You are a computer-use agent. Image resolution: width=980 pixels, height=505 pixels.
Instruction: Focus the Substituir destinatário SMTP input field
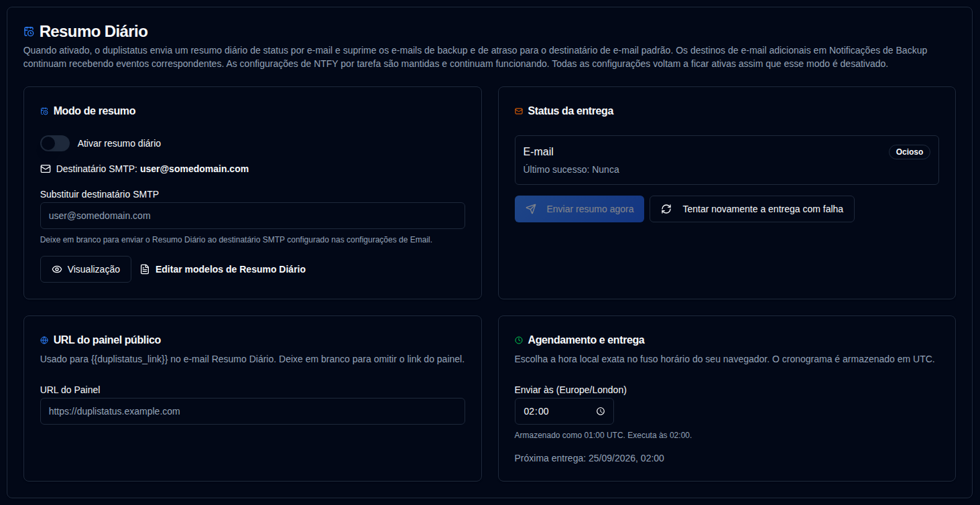tap(253, 216)
